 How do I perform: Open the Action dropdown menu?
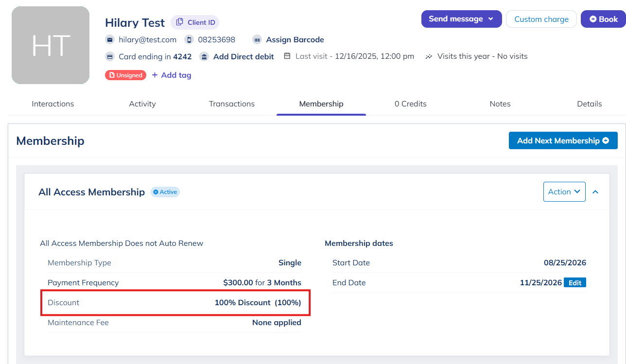point(564,191)
